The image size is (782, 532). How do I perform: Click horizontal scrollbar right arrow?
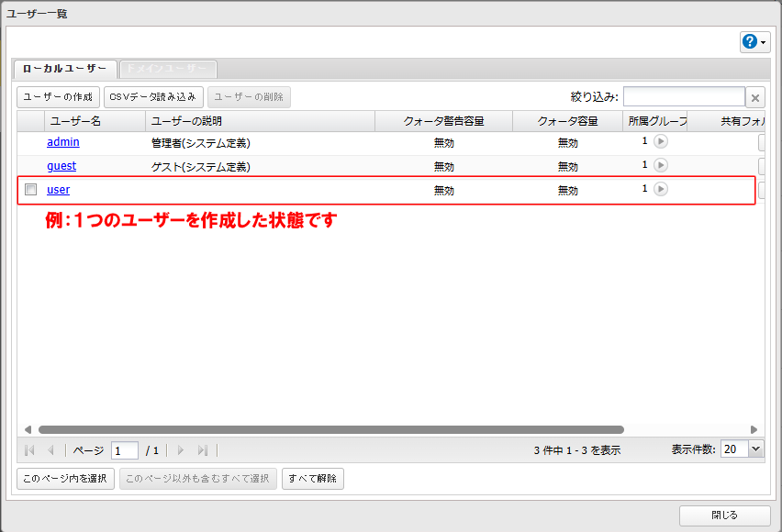coord(754,430)
